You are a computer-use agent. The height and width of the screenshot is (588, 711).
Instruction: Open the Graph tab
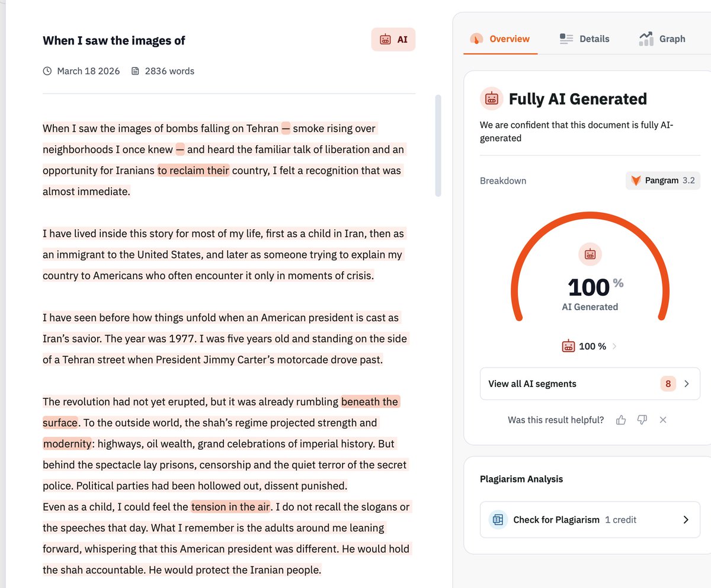pyautogui.click(x=662, y=39)
